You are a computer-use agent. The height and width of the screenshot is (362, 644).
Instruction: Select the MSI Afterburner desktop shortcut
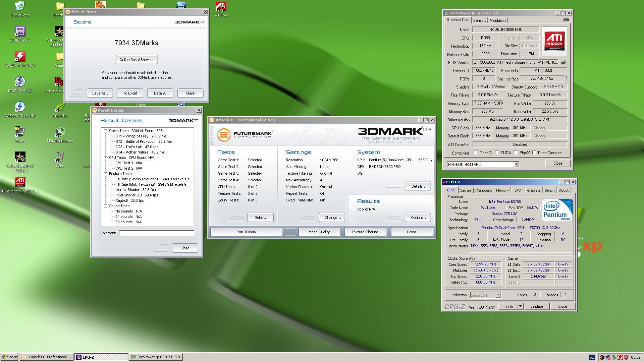60,134
